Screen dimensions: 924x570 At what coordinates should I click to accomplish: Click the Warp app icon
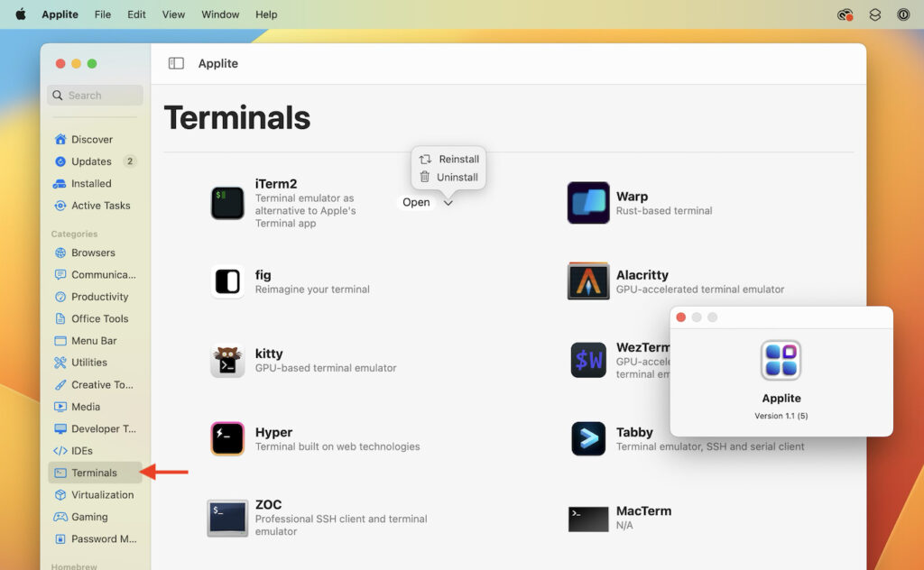[x=588, y=202]
